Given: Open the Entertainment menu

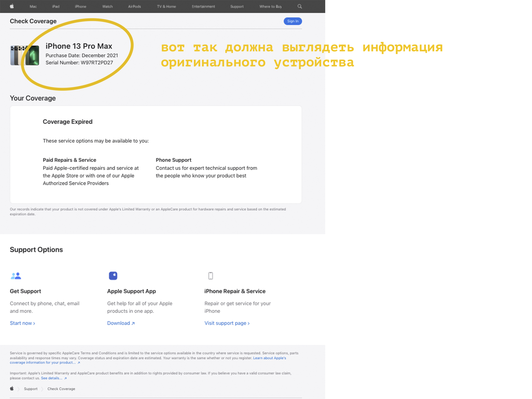Looking at the screenshot, I should pyautogui.click(x=203, y=7).
